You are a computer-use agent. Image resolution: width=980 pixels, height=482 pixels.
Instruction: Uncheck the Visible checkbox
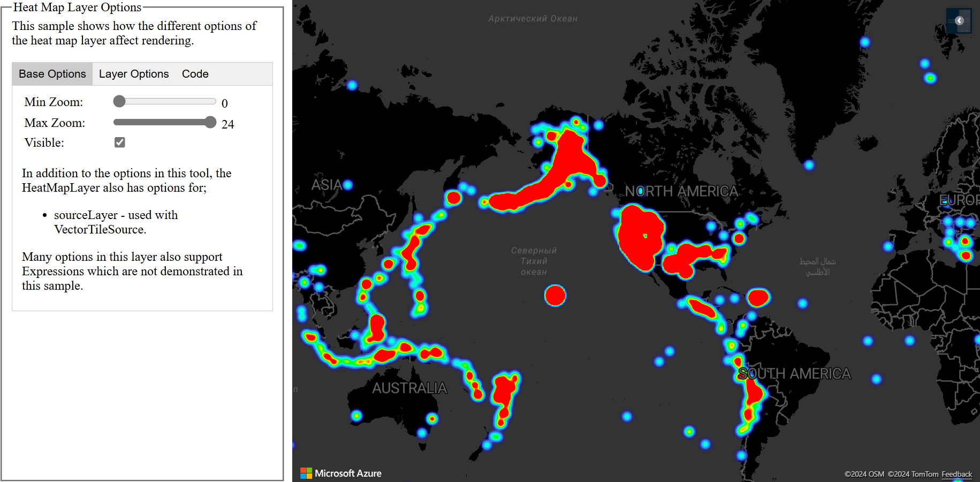(x=119, y=142)
